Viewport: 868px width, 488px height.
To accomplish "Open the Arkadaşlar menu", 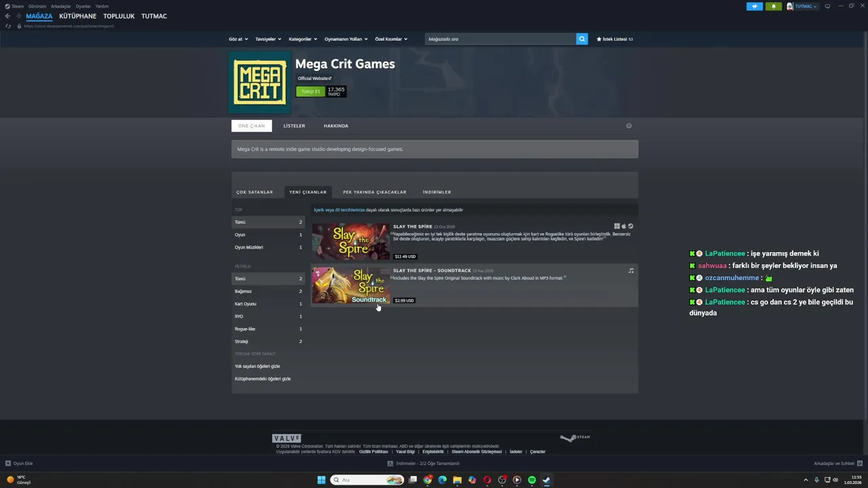I will [x=61, y=6].
